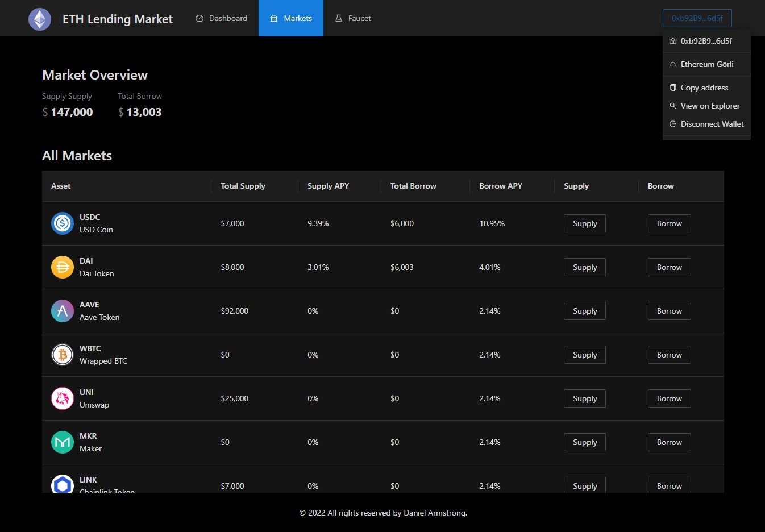Click Supply button for UNI row
Image resolution: width=765 pixels, height=532 pixels.
pos(584,398)
